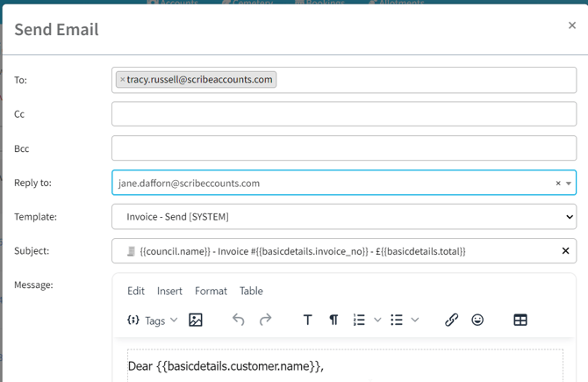Screen dimensions: 588x382
Task: Expand numbered list style options
Action: (377, 321)
